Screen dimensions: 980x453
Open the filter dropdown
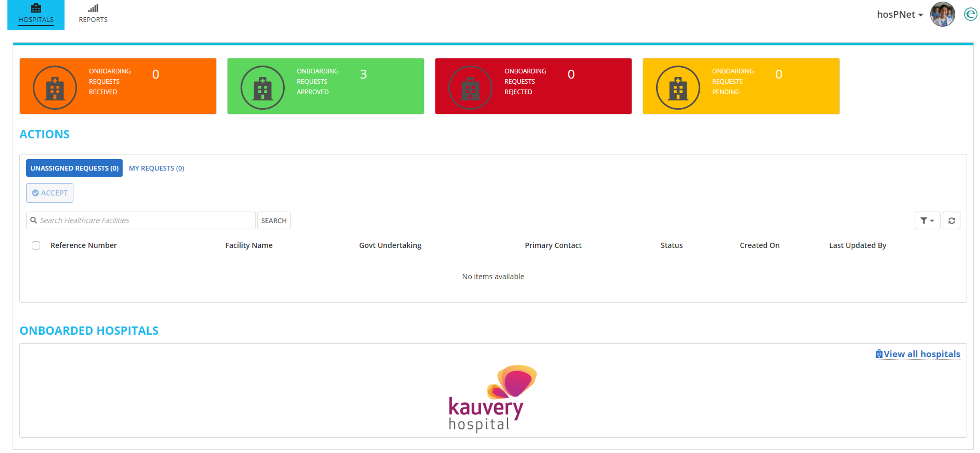pos(927,220)
